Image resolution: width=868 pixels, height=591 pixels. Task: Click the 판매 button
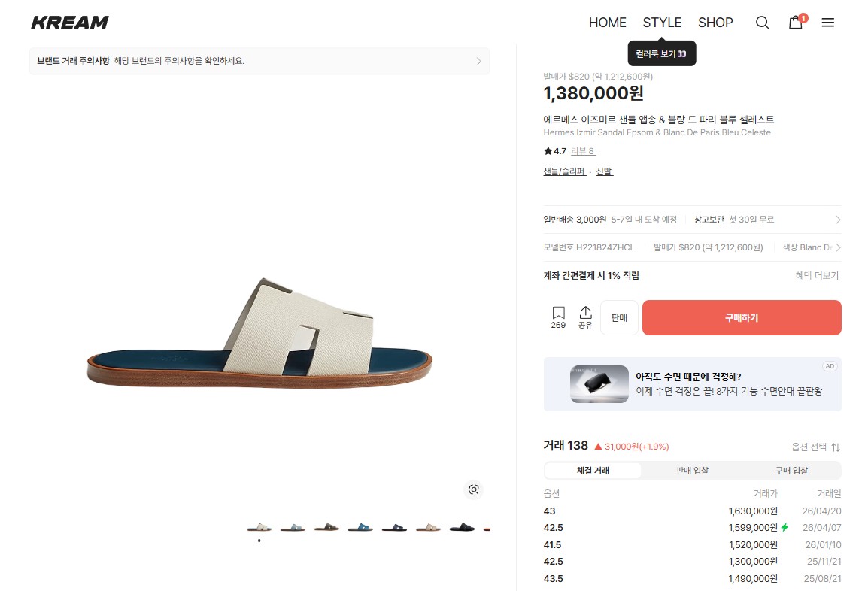619,317
